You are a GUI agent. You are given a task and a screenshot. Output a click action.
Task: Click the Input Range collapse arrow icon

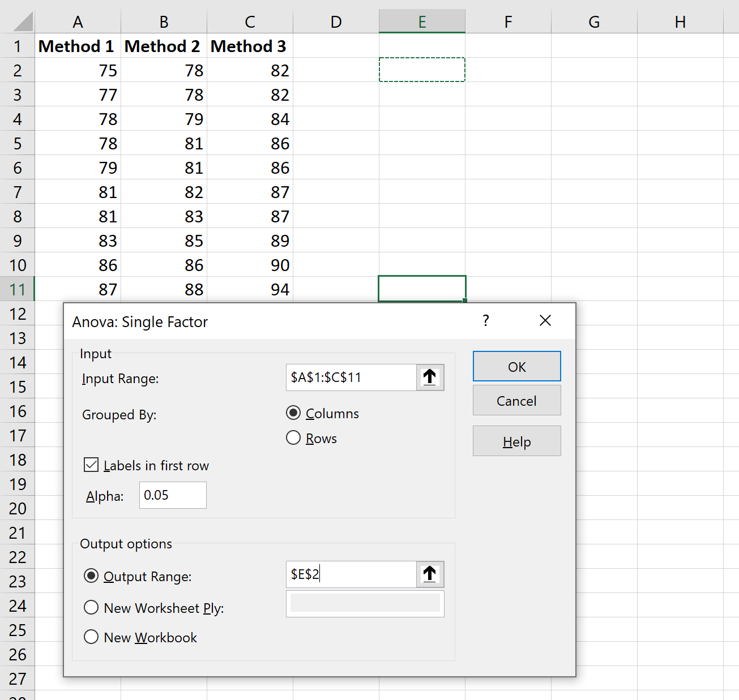(x=430, y=377)
